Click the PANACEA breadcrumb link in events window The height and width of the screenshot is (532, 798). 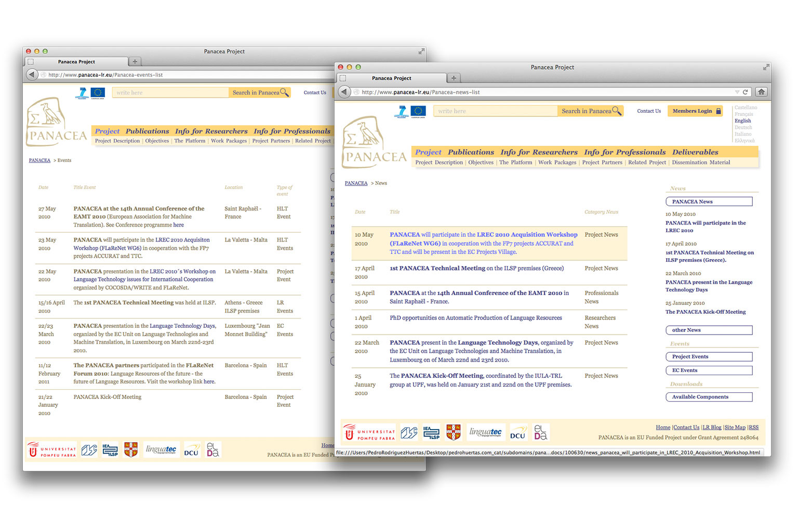39,161
